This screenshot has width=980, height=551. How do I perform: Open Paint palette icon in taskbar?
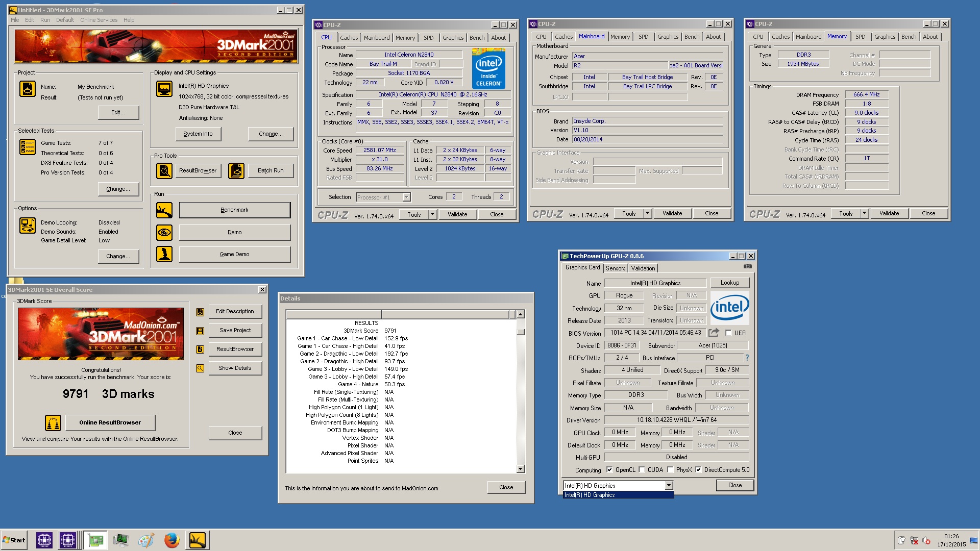146,540
